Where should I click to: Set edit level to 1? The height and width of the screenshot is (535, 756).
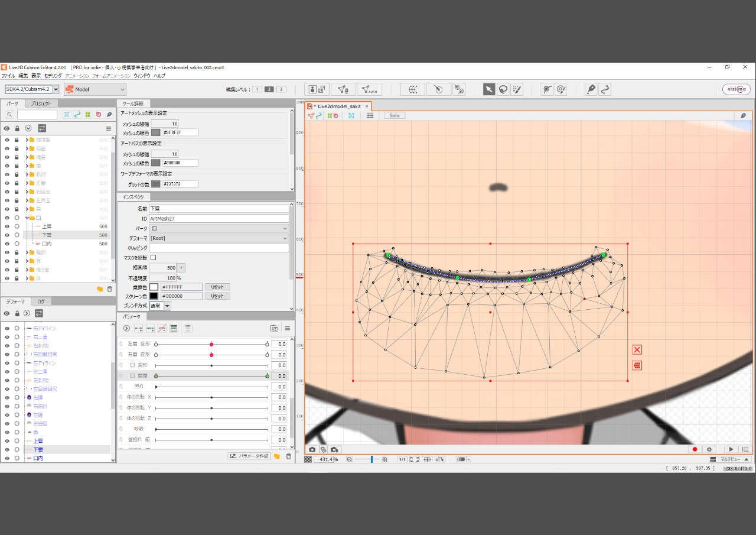pyautogui.click(x=257, y=89)
